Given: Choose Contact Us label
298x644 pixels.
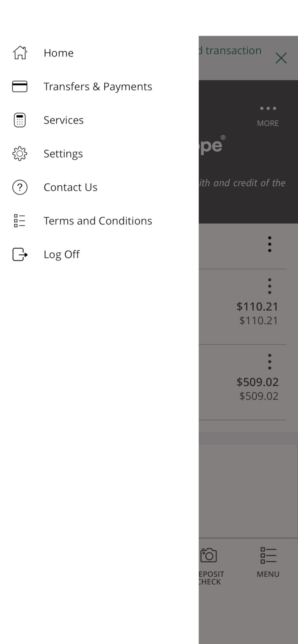Looking at the screenshot, I should click(70, 187).
